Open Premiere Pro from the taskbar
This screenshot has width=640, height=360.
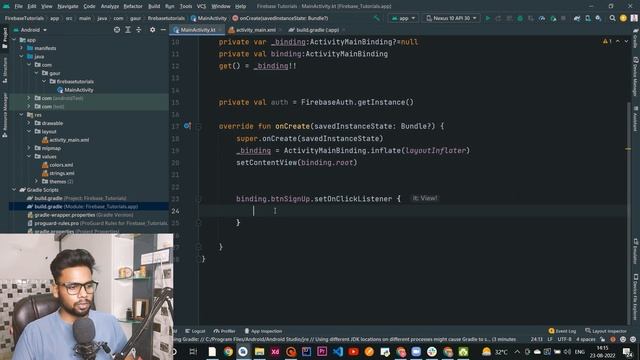pos(322,351)
